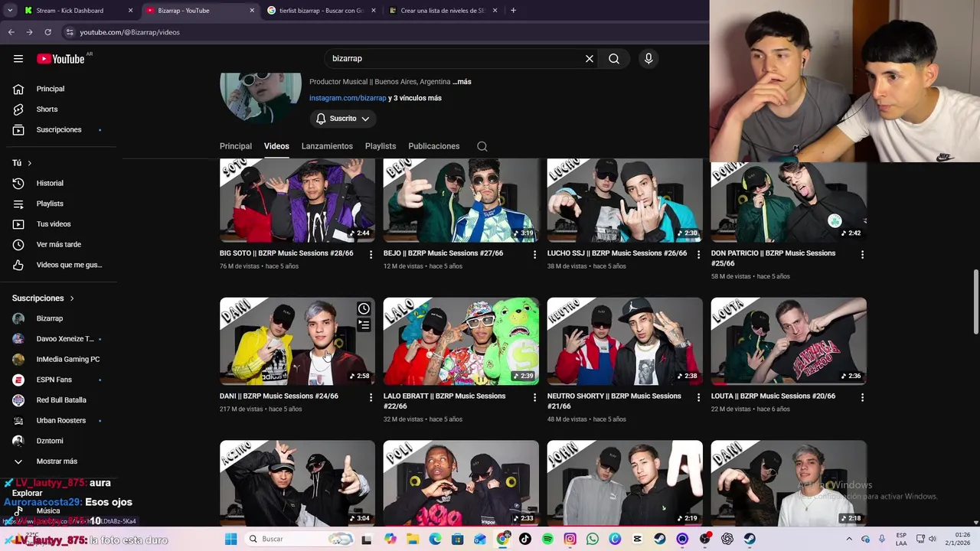
Task: Open the y 3 vínculos más links
Action: tap(415, 98)
